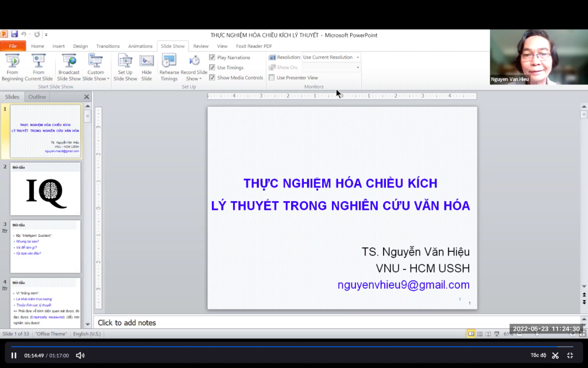Start slideshow From Beginning
Image resolution: width=588 pixels, height=368 pixels.
[13, 68]
